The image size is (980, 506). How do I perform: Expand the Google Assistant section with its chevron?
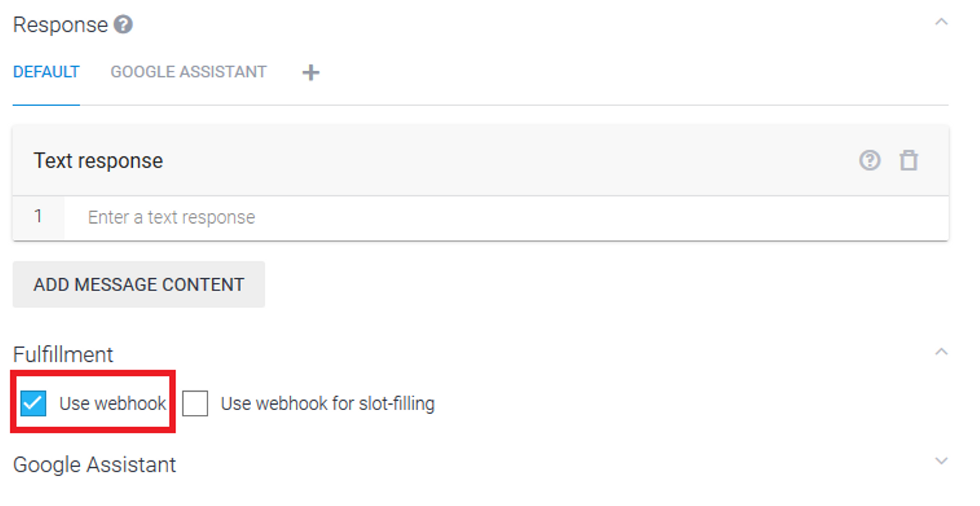tap(941, 461)
